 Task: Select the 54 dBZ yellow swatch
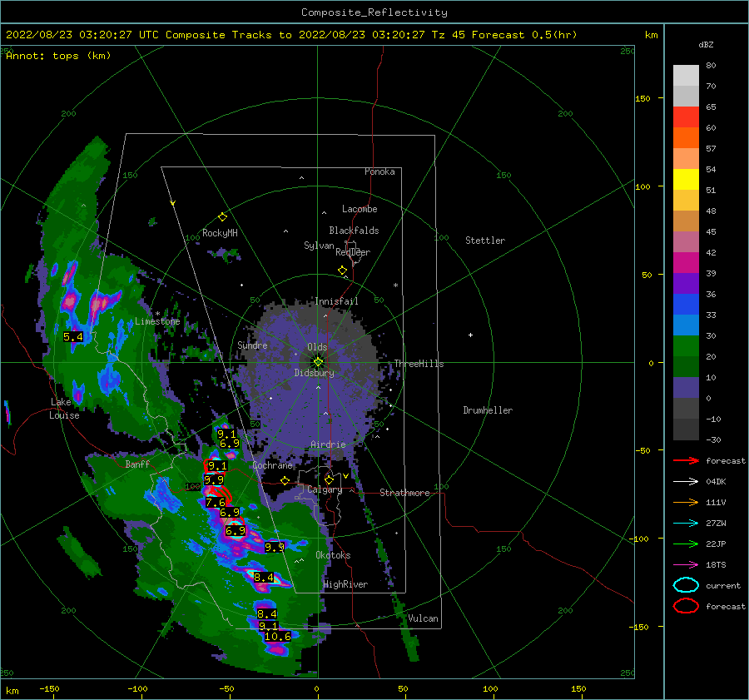coord(686,179)
